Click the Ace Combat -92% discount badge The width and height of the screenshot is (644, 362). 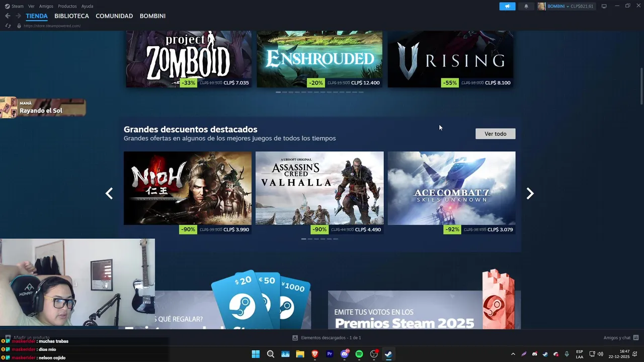coord(452,230)
